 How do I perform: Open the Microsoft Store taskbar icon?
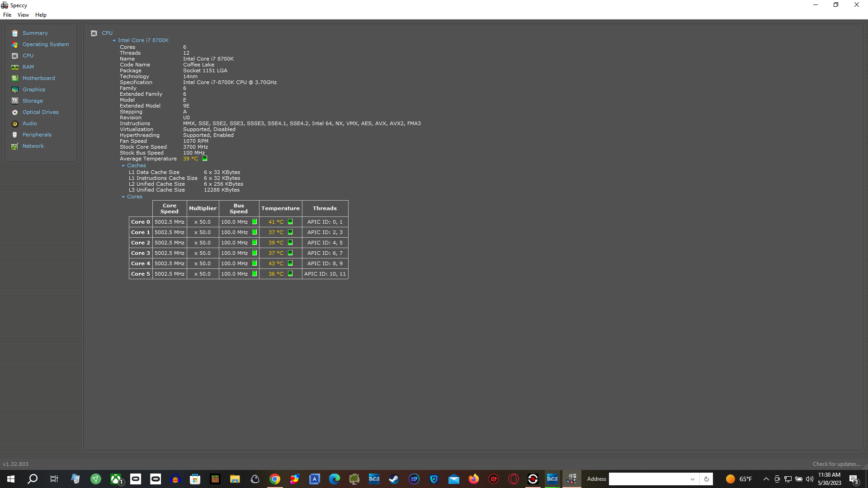pyautogui.click(x=195, y=479)
